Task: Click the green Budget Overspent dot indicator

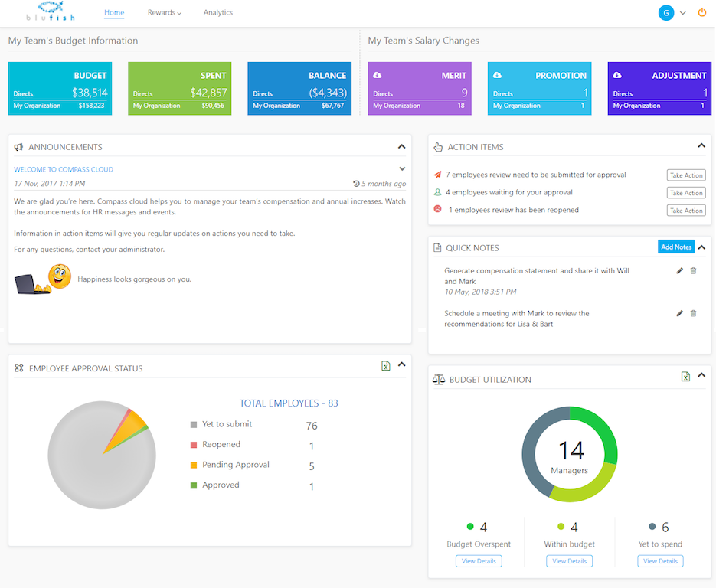Action: [x=470, y=527]
